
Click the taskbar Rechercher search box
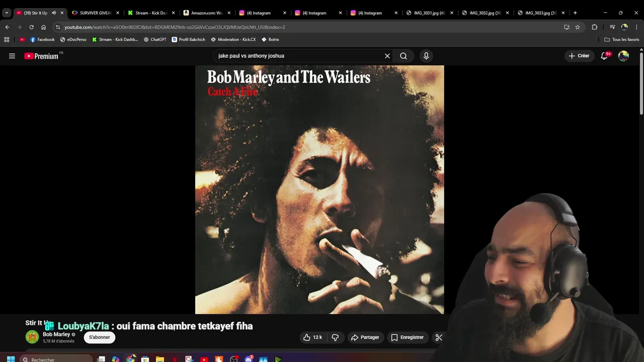(56, 359)
